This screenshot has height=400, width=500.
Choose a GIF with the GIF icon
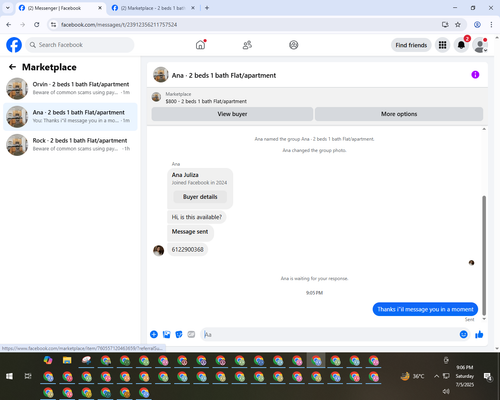point(191,334)
